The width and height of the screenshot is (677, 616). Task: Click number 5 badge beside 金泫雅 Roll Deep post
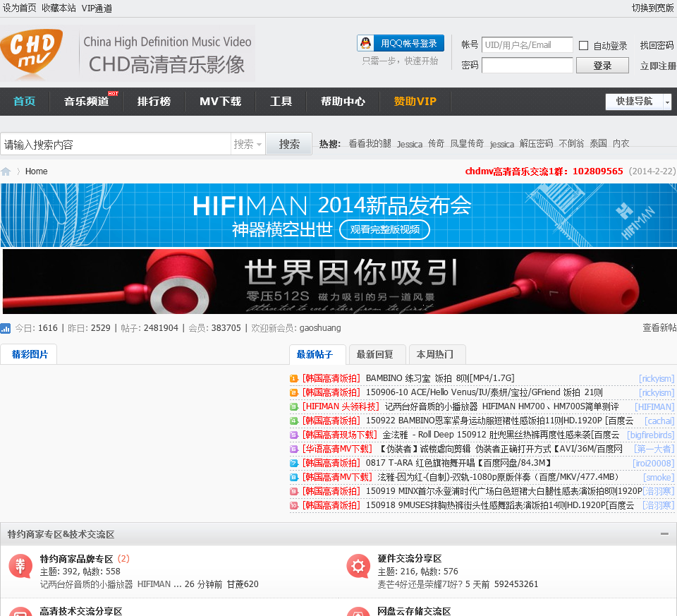294,435
